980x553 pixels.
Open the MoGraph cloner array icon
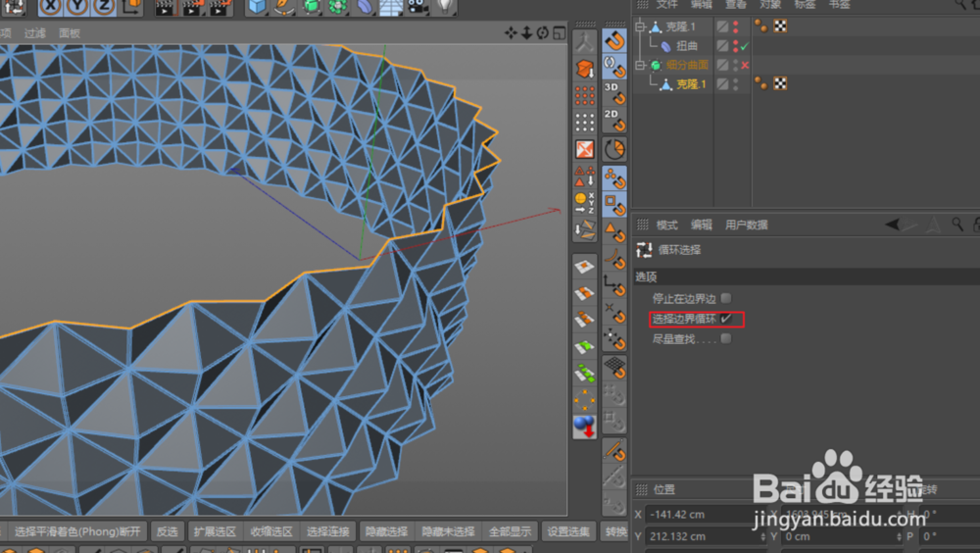tap(338, 7)
